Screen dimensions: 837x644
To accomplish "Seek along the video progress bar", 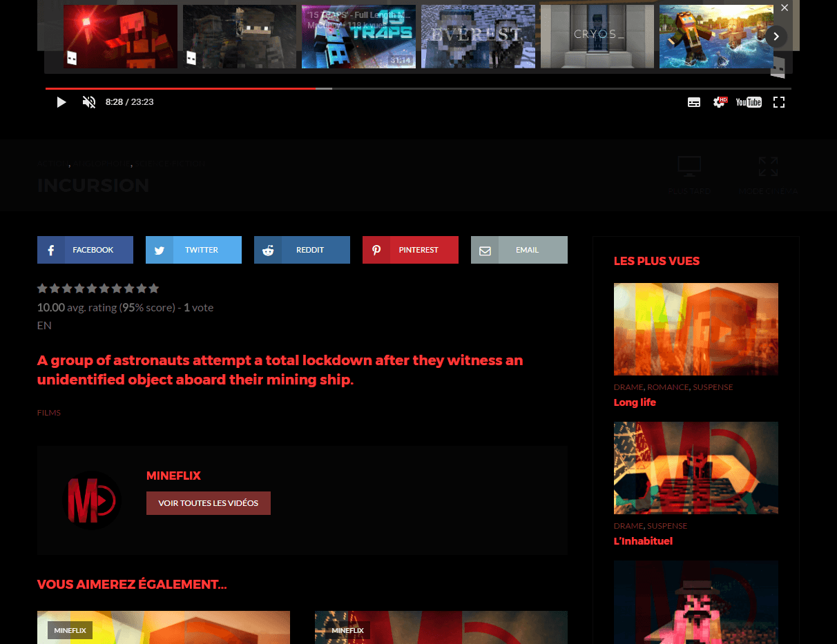I will 418,88.
